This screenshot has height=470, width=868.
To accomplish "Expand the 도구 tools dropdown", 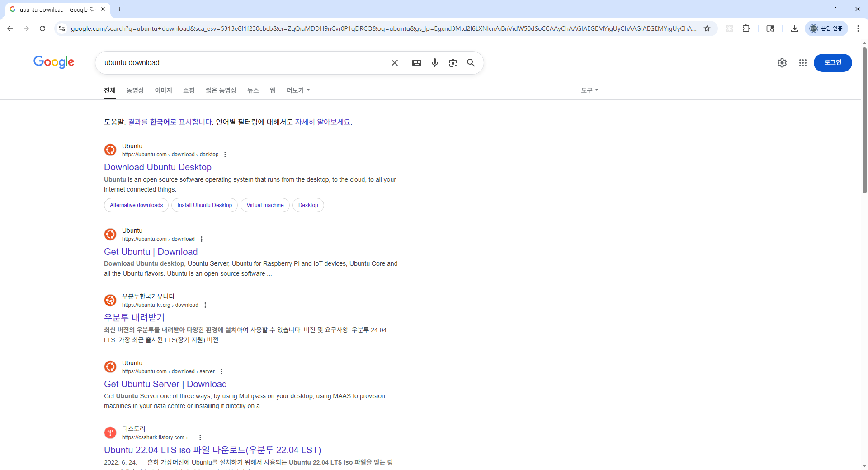I will pos(590,90).
